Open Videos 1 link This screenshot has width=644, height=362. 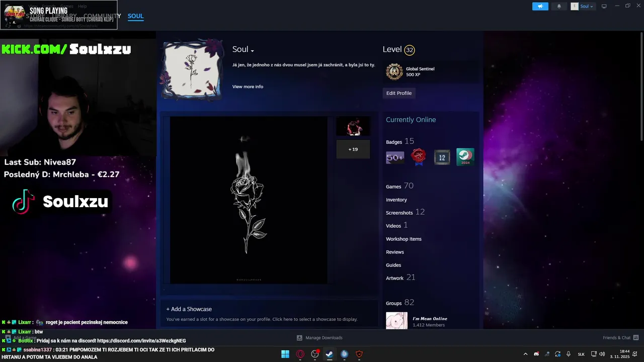point(396,225)
